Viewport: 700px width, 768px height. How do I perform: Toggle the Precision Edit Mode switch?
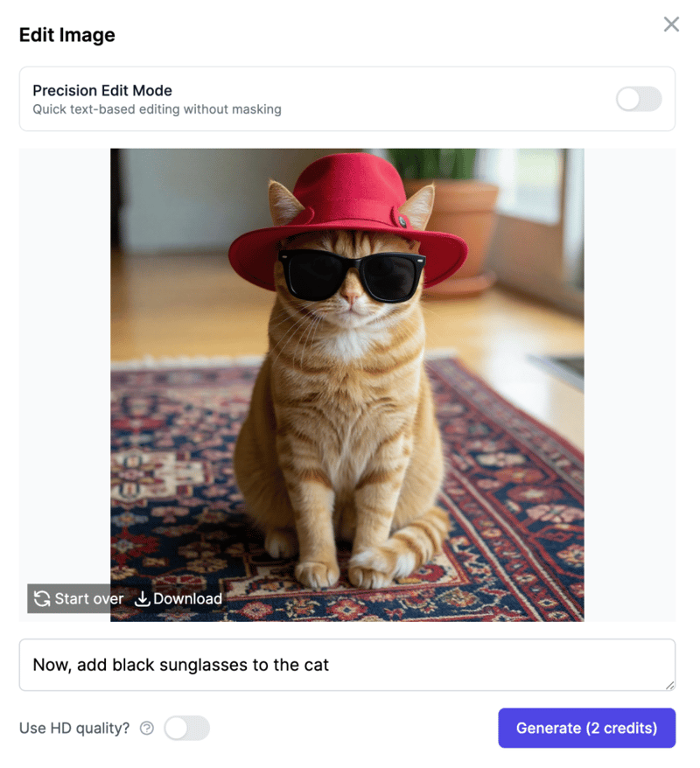click(x=639, y=99)
